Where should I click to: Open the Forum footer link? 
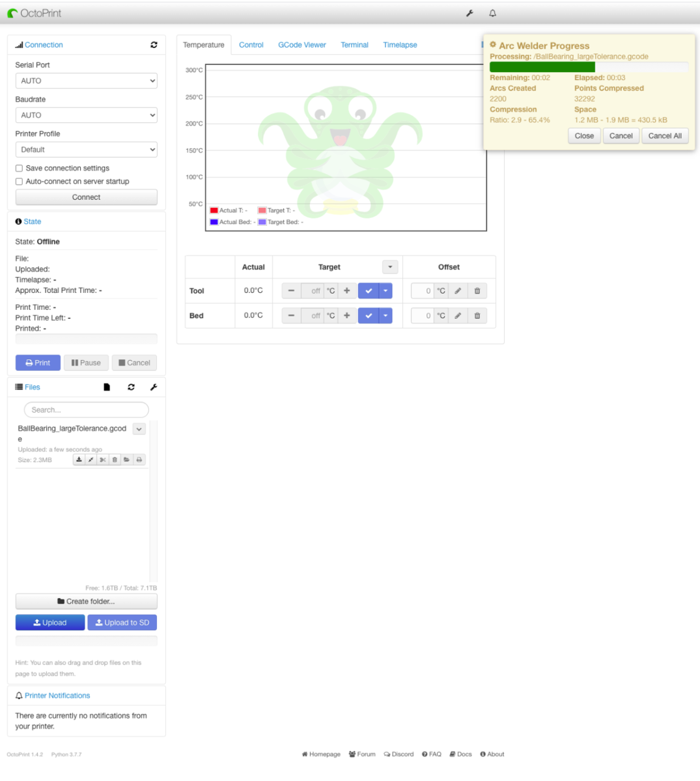[362, 754]
